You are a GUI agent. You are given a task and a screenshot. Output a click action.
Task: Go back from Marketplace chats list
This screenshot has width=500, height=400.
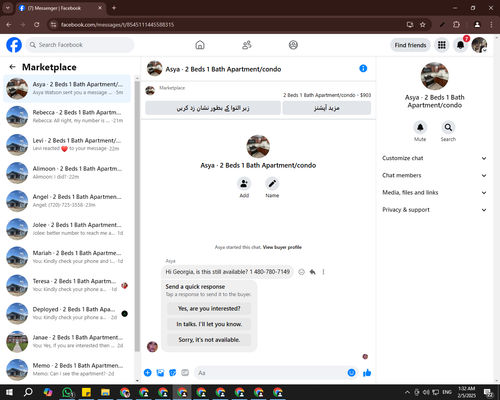12,67
